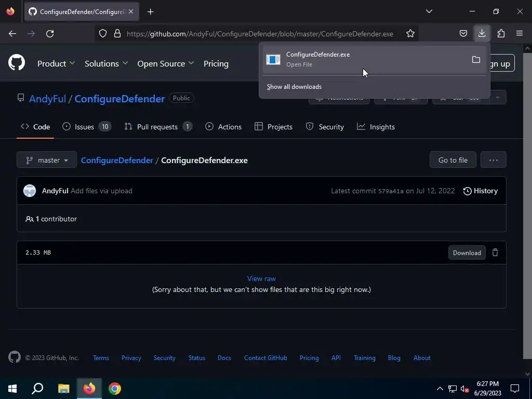This screenshot has width=532, height=399.
Task: Click the GitHub logo in header
Action: pos(17,63)
